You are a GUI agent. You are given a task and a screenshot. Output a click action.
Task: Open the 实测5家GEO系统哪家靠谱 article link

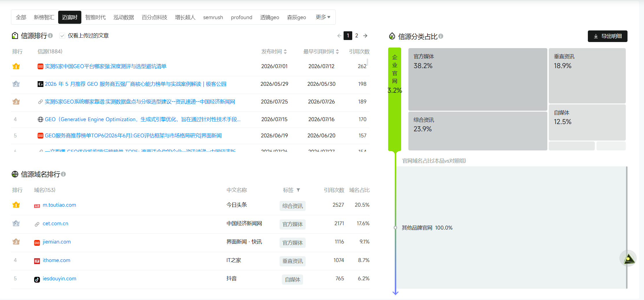[140, 102]
